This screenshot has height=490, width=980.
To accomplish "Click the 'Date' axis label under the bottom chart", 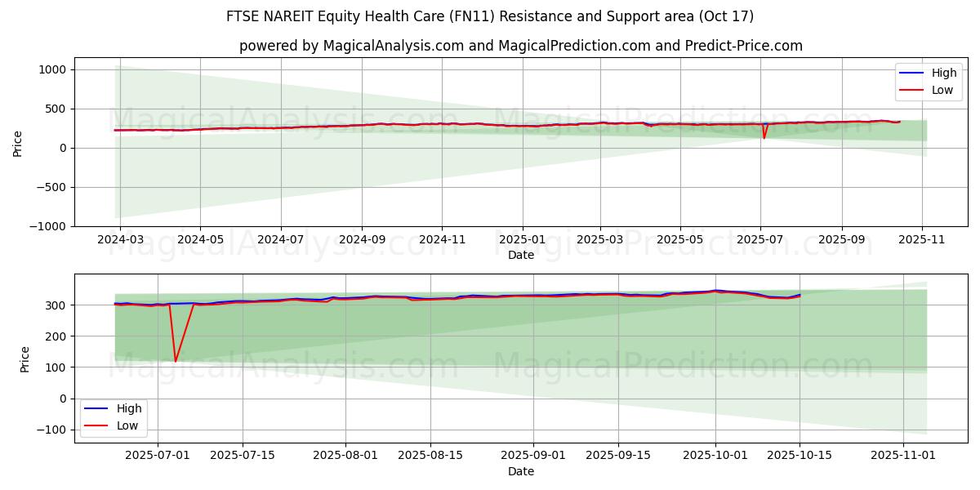I will (x=520, y=471).
